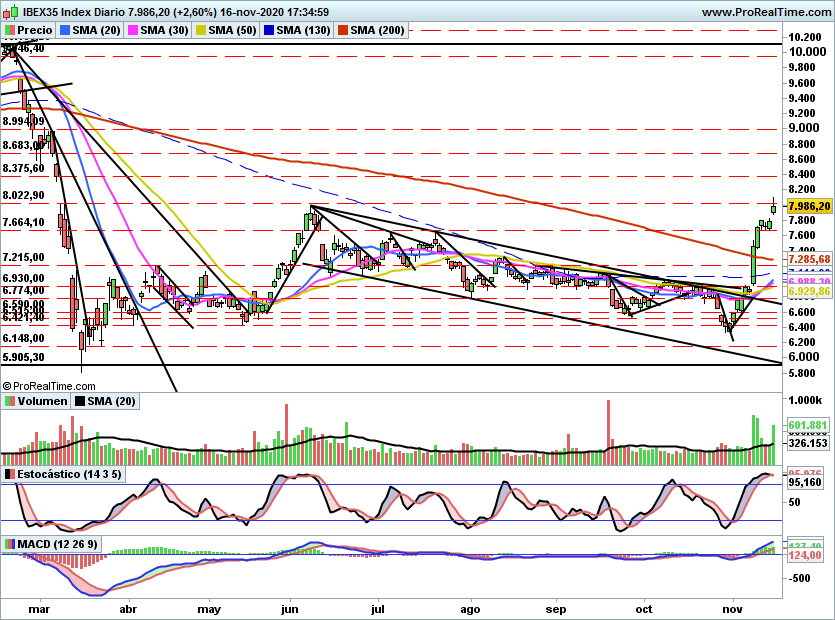Viewport: 835px width, 620px height.
Task: Click the chart title IBEX35 Index Diario
Action: [x=73, y=12]
